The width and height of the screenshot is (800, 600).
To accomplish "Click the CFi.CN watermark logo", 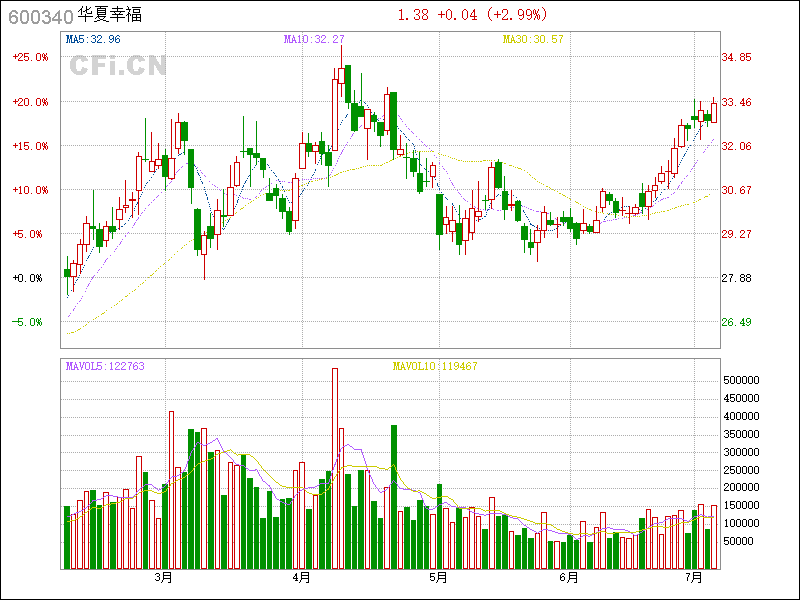I will (x=117, y=66).
